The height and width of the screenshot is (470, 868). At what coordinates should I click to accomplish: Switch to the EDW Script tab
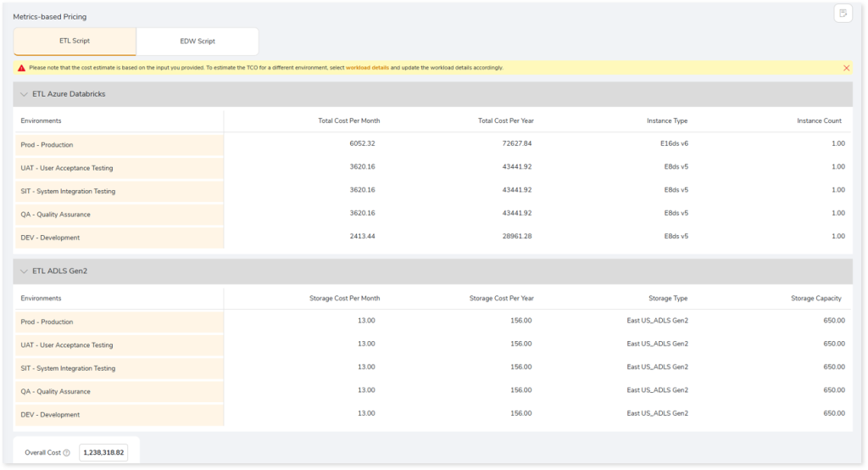(198, 41)
